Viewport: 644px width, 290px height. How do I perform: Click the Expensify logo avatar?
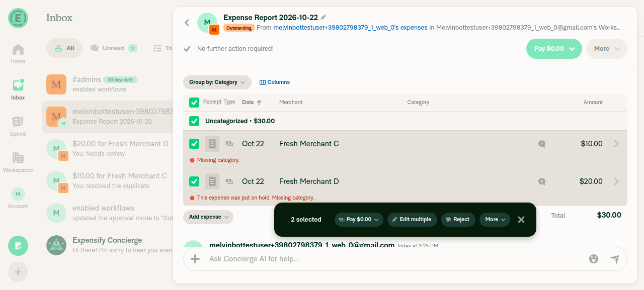tap(18, 18)
